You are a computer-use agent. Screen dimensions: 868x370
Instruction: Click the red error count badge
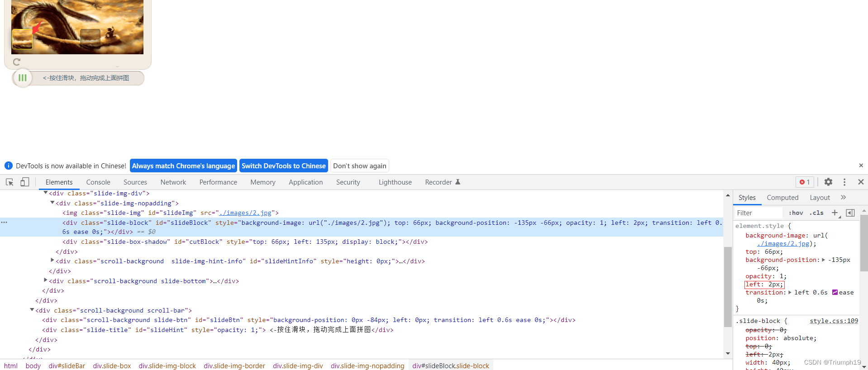[x=805, y=182]
